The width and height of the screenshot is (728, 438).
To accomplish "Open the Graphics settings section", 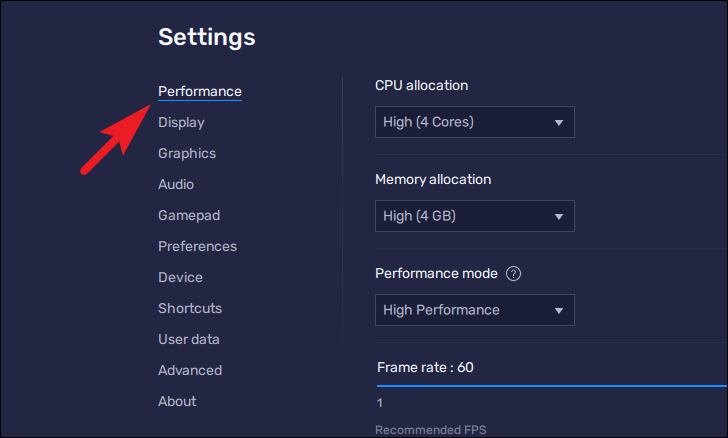I will [187, 154].
